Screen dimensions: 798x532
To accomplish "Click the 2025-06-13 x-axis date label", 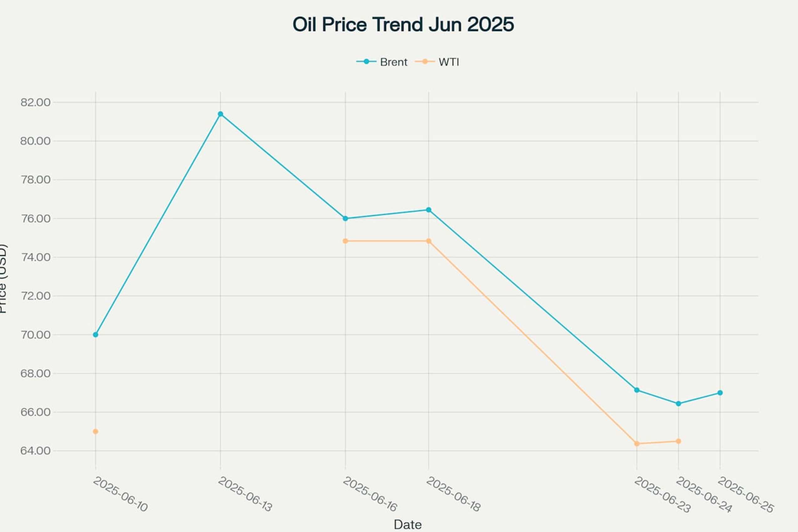I will (245, 494).
